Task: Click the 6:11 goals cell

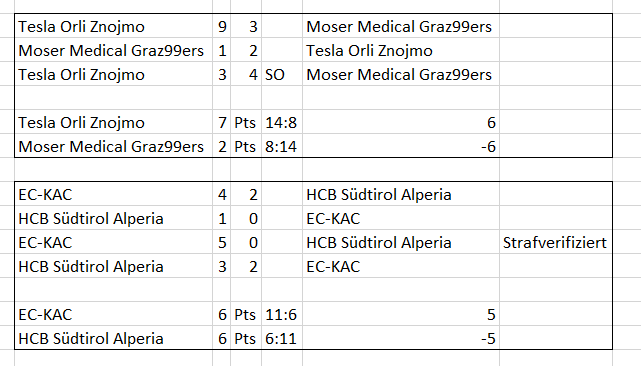Action: pyautogui.click(x=282, y=339)
